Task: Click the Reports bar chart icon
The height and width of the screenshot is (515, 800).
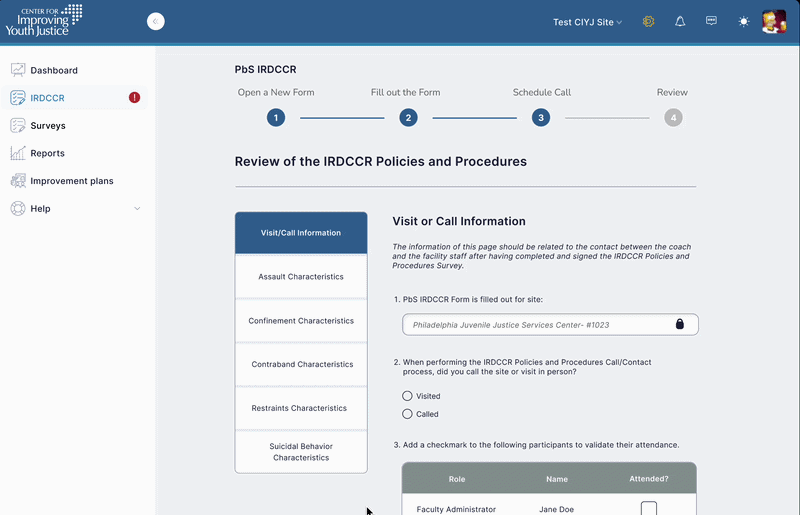Action: (x=18, y=153)
